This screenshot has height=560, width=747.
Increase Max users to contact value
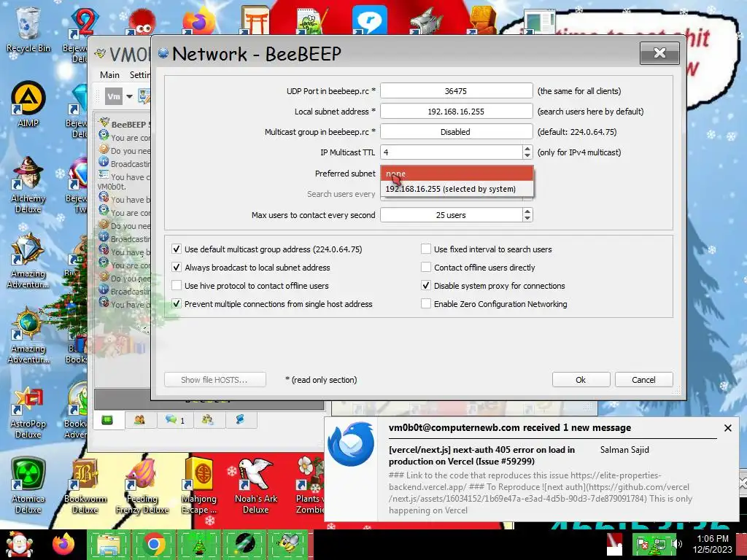[x=527, y=211]
